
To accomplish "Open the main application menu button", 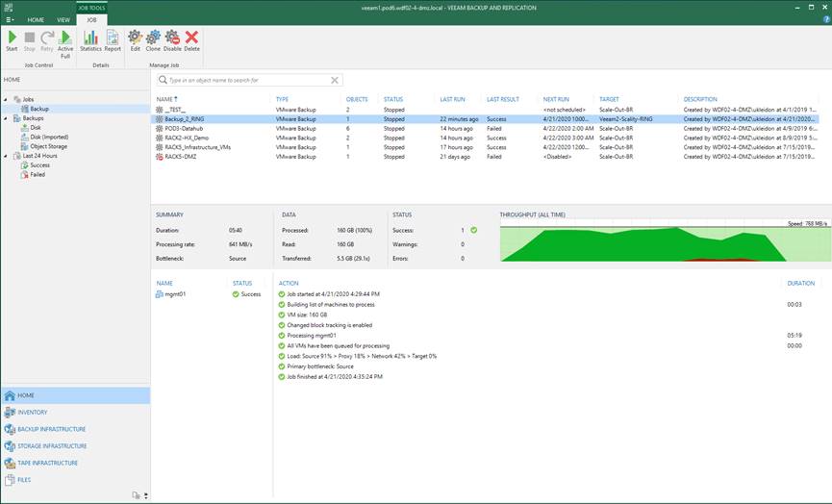I will click(10, 19).
